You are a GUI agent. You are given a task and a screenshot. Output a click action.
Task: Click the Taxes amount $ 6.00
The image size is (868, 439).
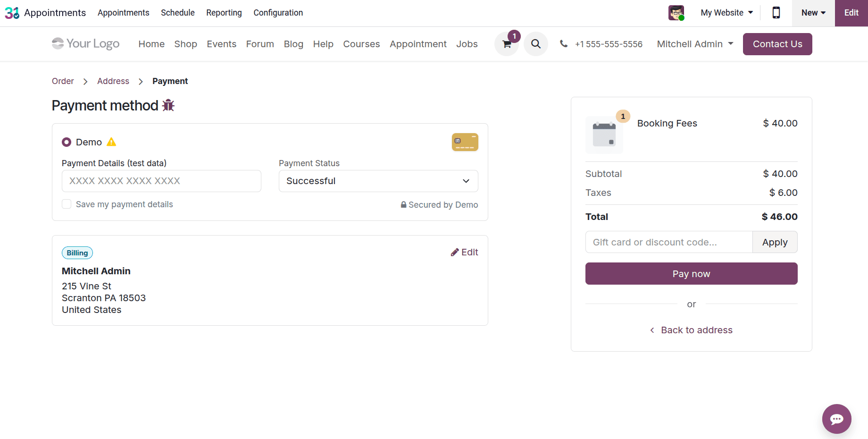point(783,193)
